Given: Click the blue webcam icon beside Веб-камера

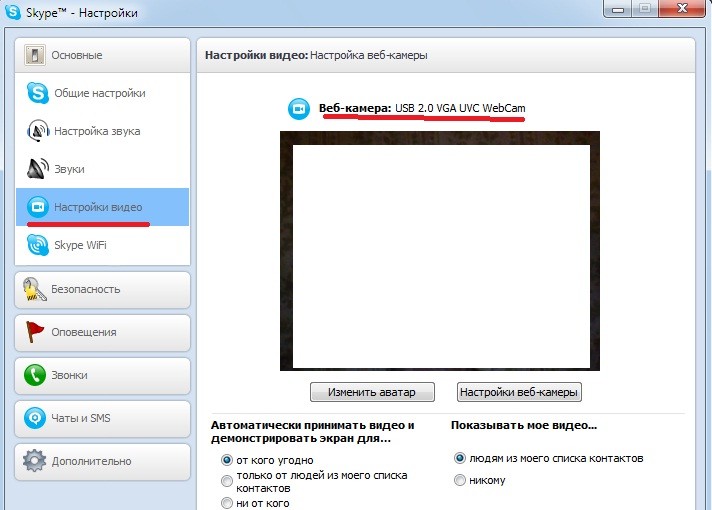Looking at the screenshot, I should pyautogui.click(x=299, y=109).
